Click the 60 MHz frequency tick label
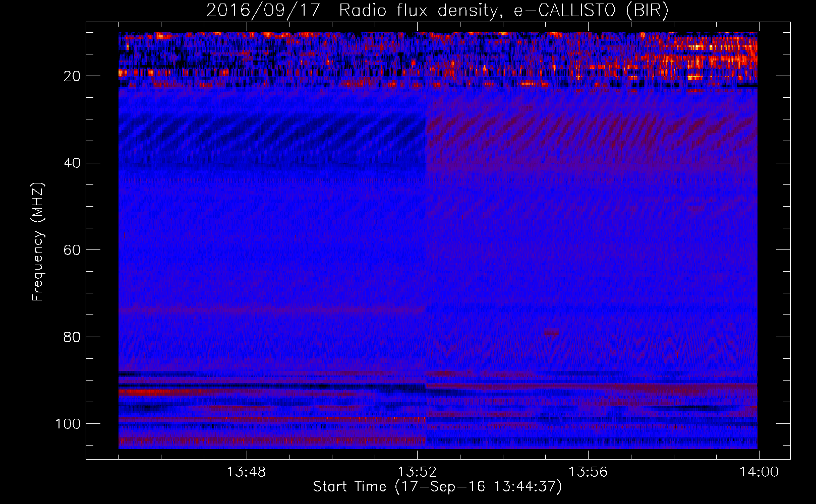816x504 pixels. (x=73, y=250)
